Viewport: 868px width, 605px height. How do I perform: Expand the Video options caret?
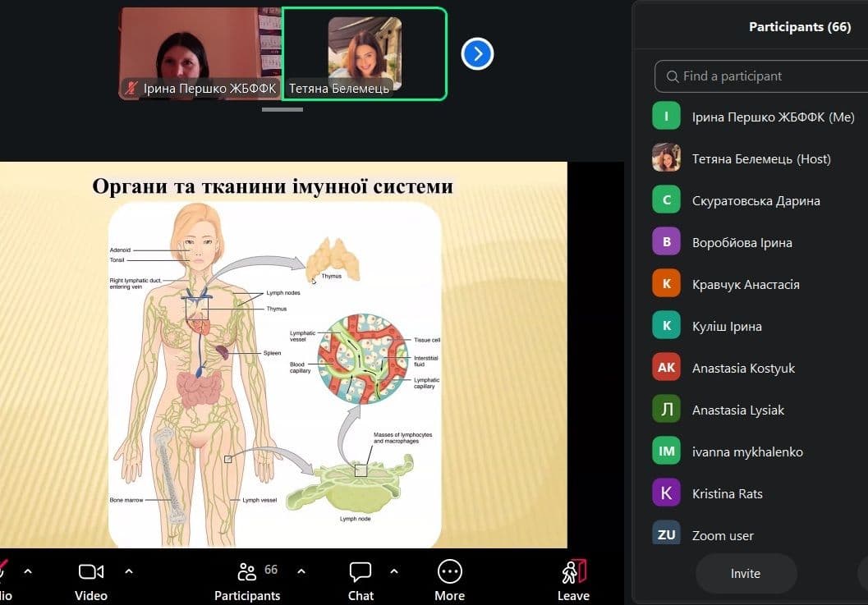(129, 571)
